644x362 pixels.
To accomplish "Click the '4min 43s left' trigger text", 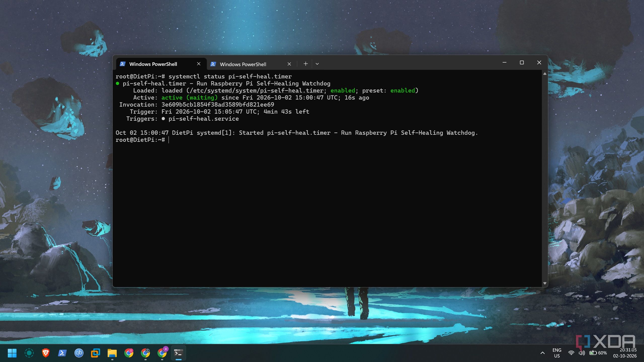I will coord(287,112).
